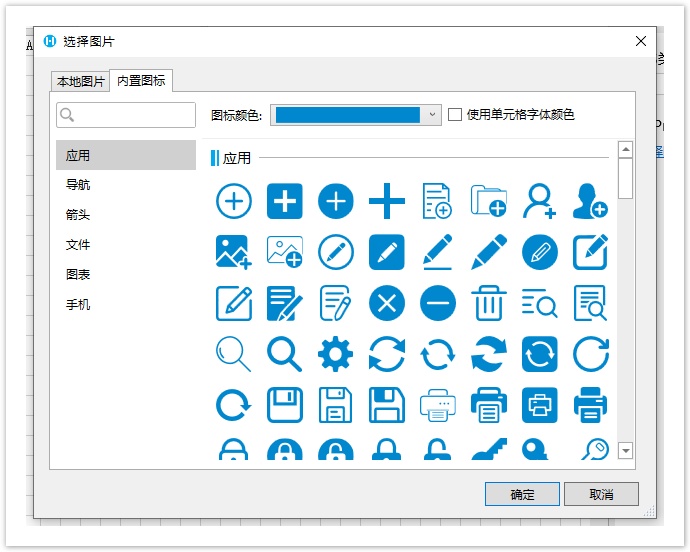Screen dimensions: 690x552
Task: Click the blue icon color swatch
Action: tap(347, 115)
